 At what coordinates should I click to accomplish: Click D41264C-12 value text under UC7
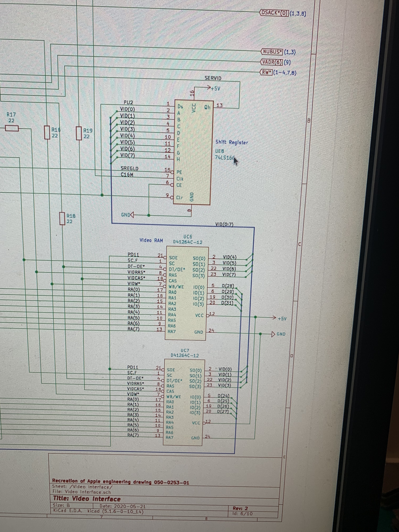185,355
